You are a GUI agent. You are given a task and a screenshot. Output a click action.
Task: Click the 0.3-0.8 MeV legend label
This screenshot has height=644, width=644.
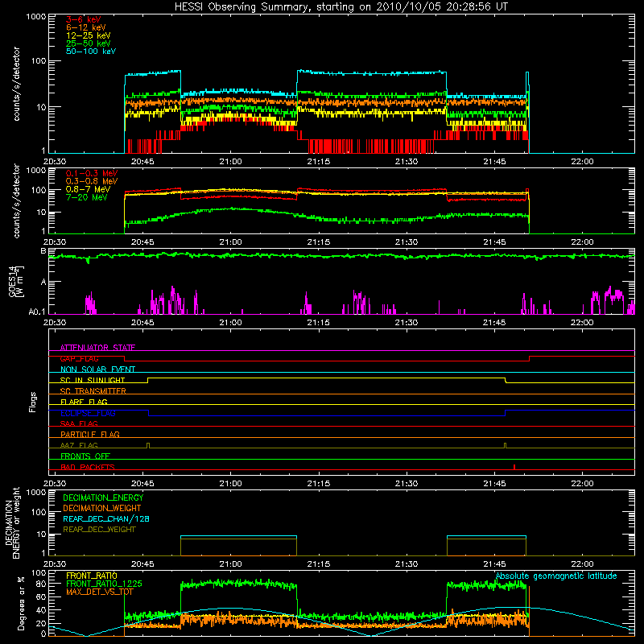click(92, 181)
